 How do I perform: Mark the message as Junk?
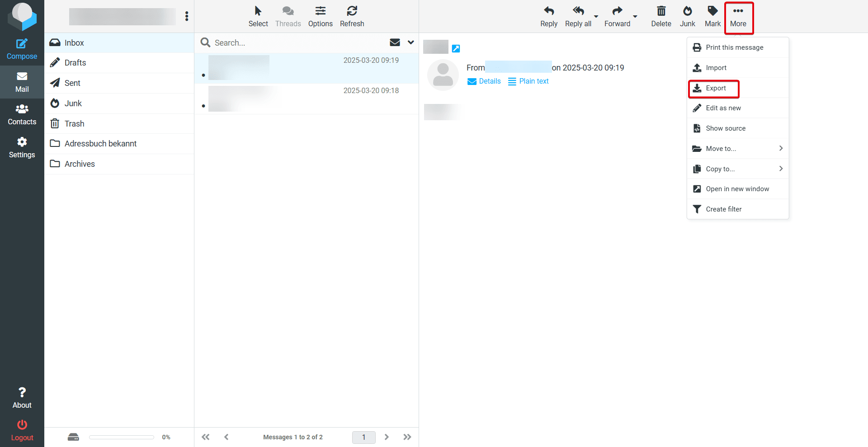(687, 16)
